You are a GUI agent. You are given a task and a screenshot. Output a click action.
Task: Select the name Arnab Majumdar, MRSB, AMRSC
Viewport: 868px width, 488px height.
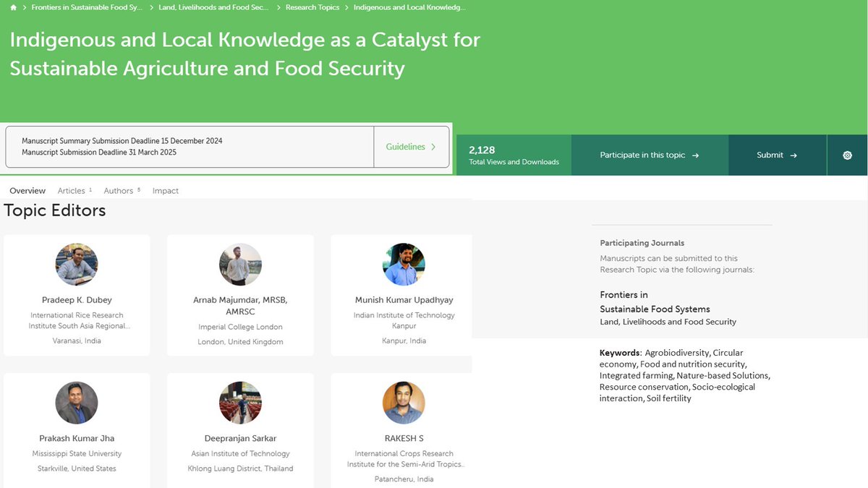pos(241,306)
